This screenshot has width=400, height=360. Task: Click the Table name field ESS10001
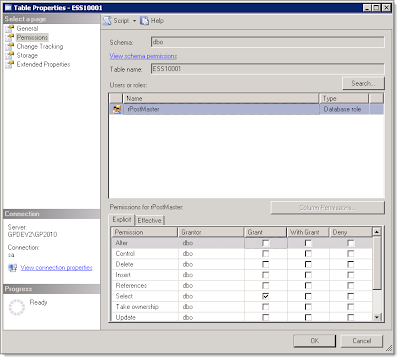[267, 69]
